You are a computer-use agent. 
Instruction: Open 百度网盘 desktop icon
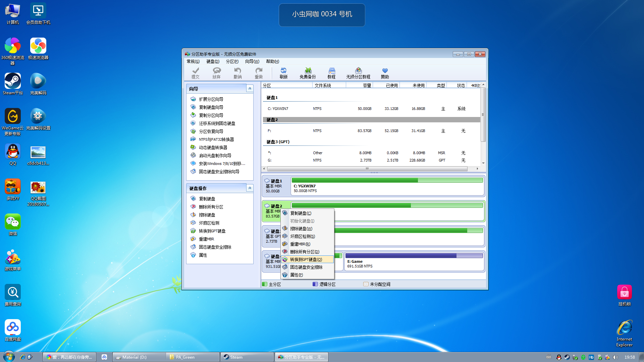(x=13, y=330)
